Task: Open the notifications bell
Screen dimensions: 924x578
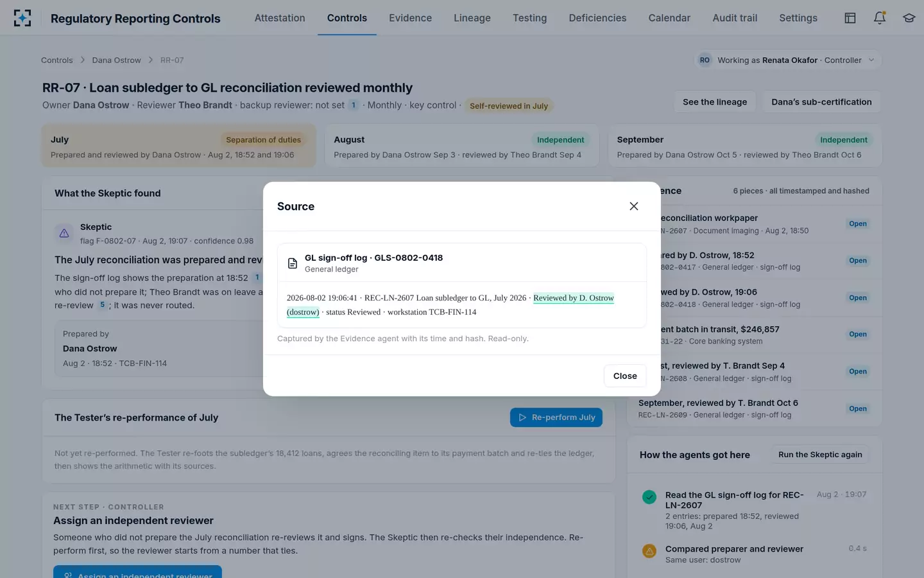Action: (x=879, y=18)
